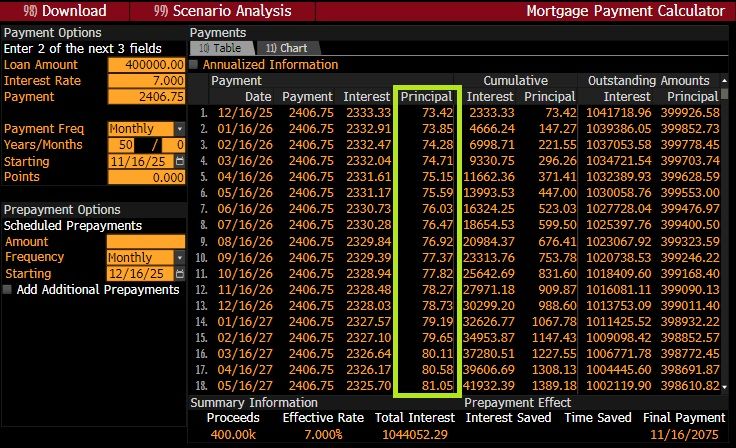This screenshot has height=448, width=736.
Task: Select the Payment amount field
Action: [x=146, y=97]
